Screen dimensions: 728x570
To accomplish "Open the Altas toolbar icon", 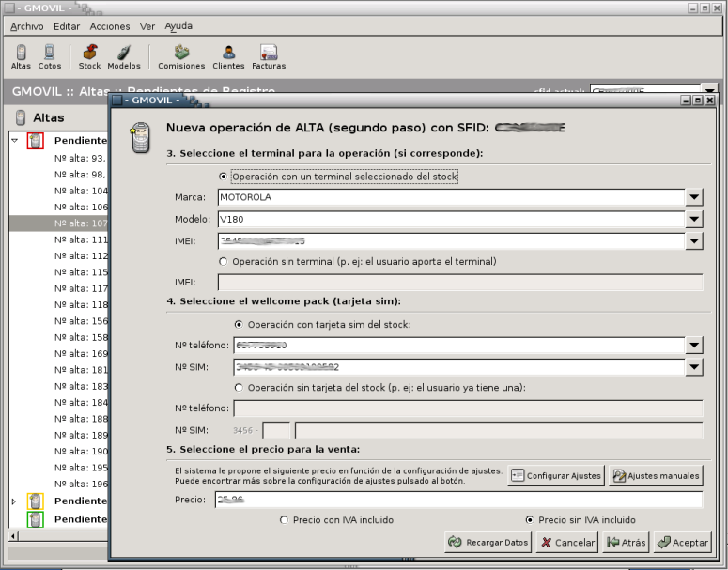I will [21, 56].
